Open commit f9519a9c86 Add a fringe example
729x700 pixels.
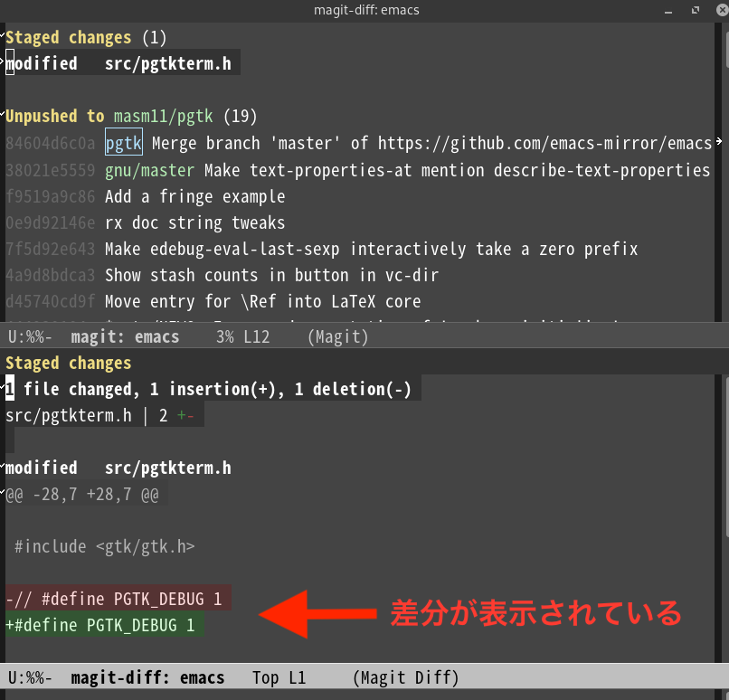pyautogui.click(x=145, y=196)
